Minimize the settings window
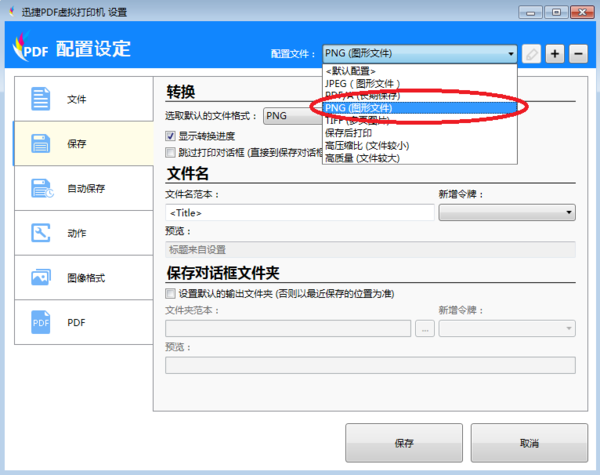Viewport: 600px width, 475px height. click(530, 12)
